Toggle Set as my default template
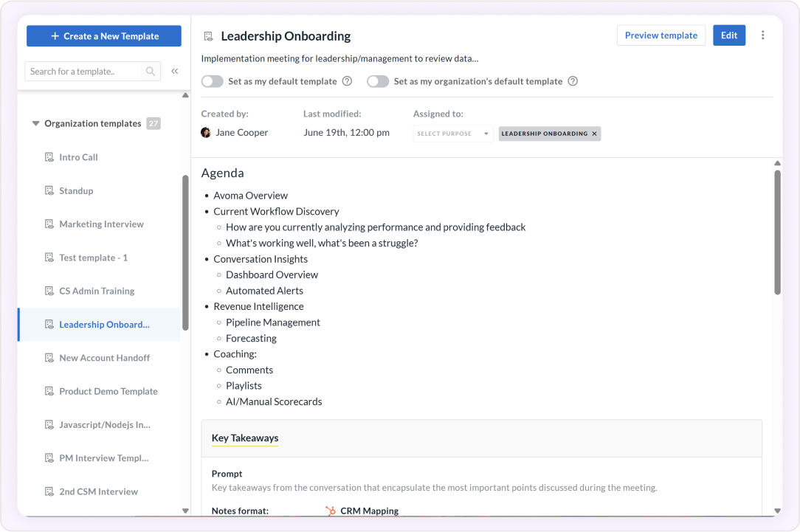 coord(213,81)
